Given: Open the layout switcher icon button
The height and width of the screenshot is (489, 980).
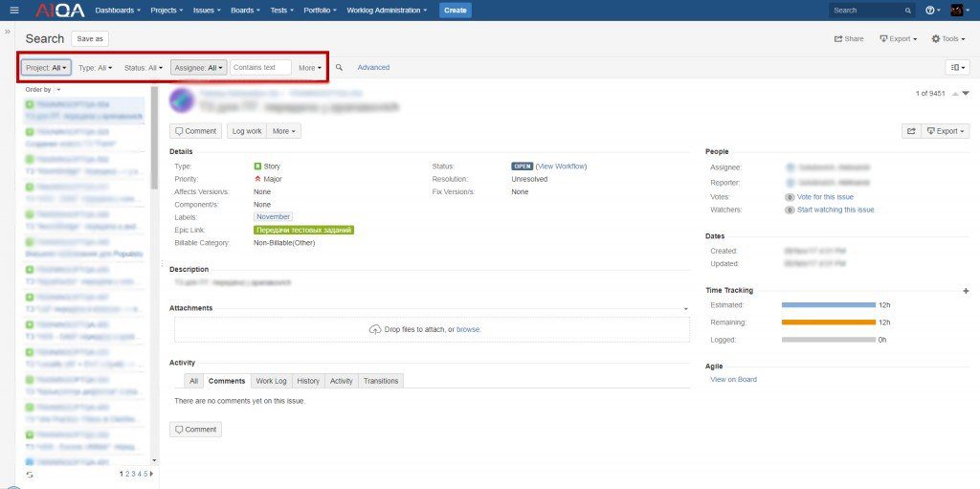Looking at the screenshot, I should tap(957, 67).
